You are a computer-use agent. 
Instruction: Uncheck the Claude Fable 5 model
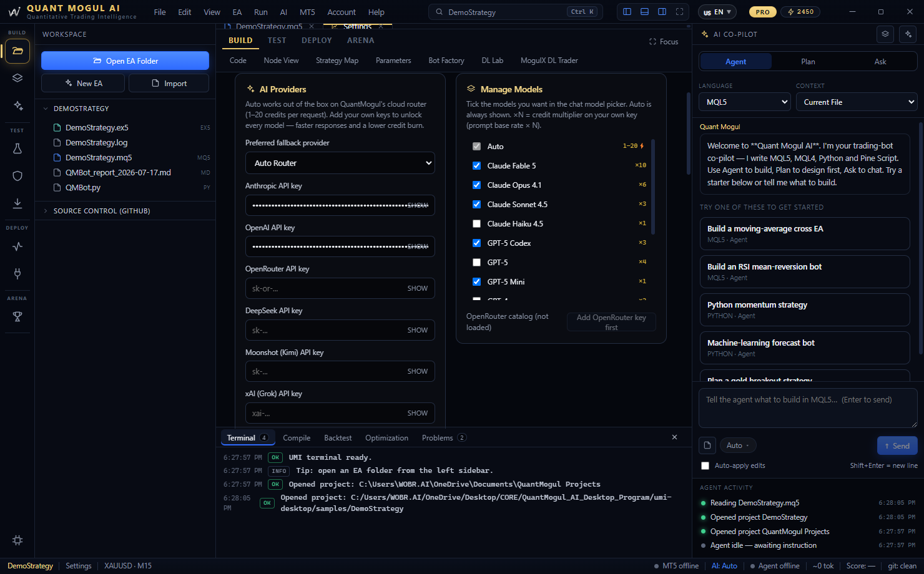pos(476,166)
